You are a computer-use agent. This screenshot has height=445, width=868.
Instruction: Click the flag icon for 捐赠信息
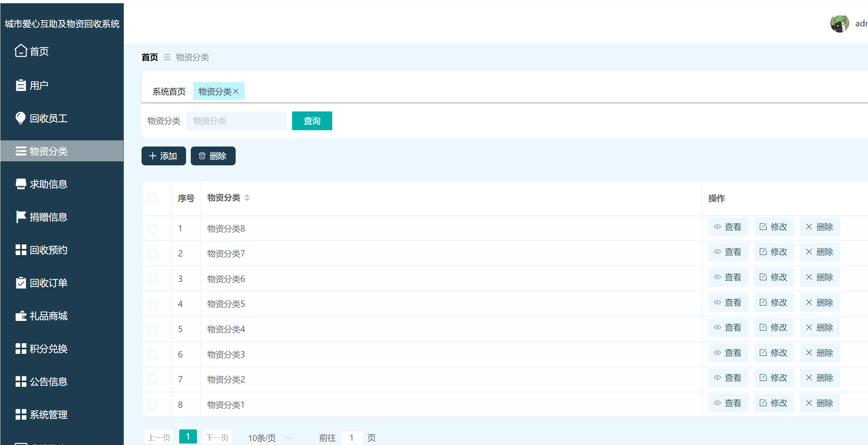click(21, 217)
